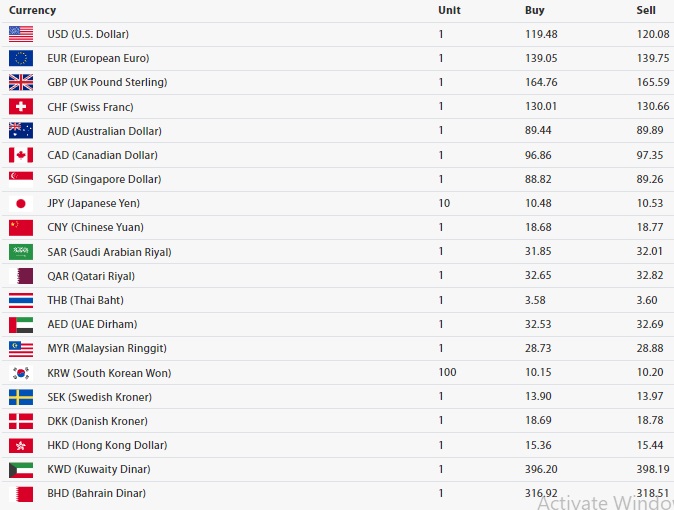Select the Japanese flag icon
Screen dimensions: 674x510
click(21, 203)
